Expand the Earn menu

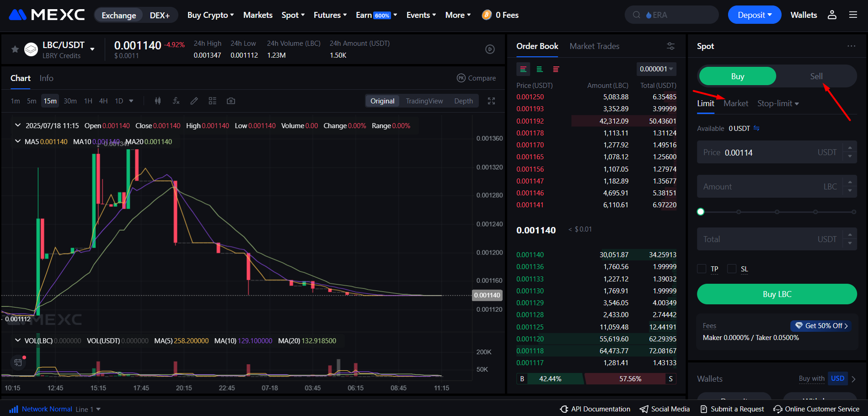[376, 15]
